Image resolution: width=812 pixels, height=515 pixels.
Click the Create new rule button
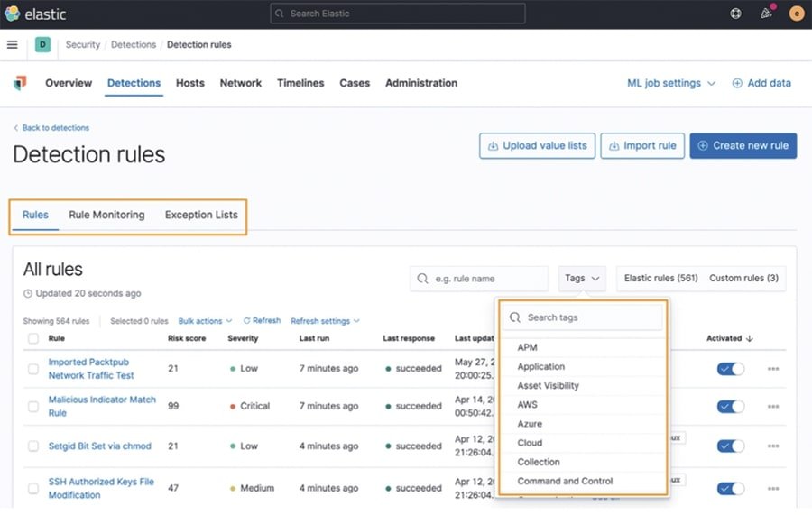pyautogui.click(x=743, y=145)
